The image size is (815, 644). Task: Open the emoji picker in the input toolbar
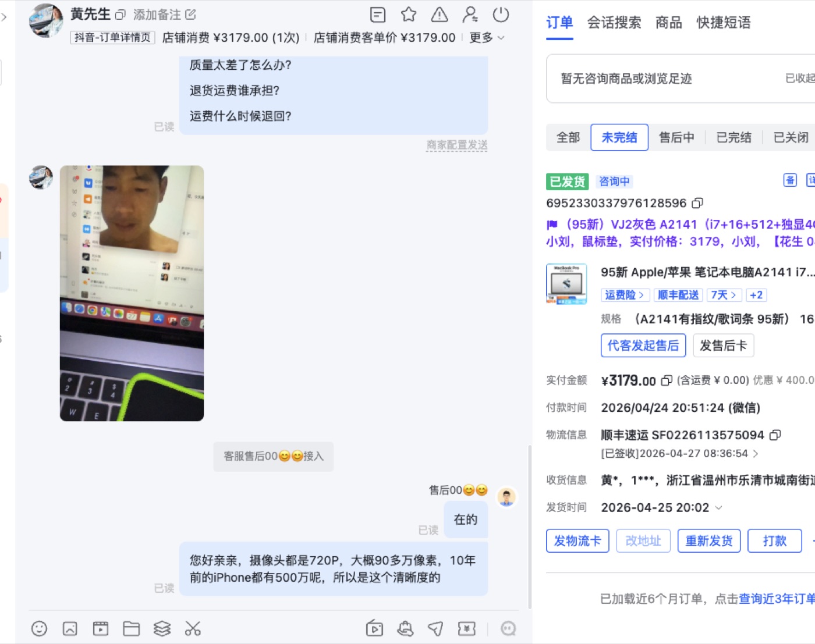coord(39,628)
